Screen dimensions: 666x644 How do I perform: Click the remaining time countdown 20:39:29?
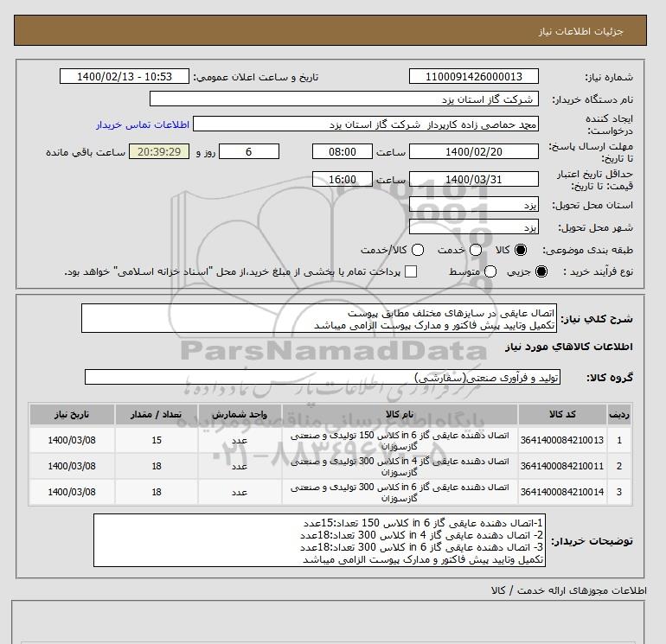coord(159,151)
